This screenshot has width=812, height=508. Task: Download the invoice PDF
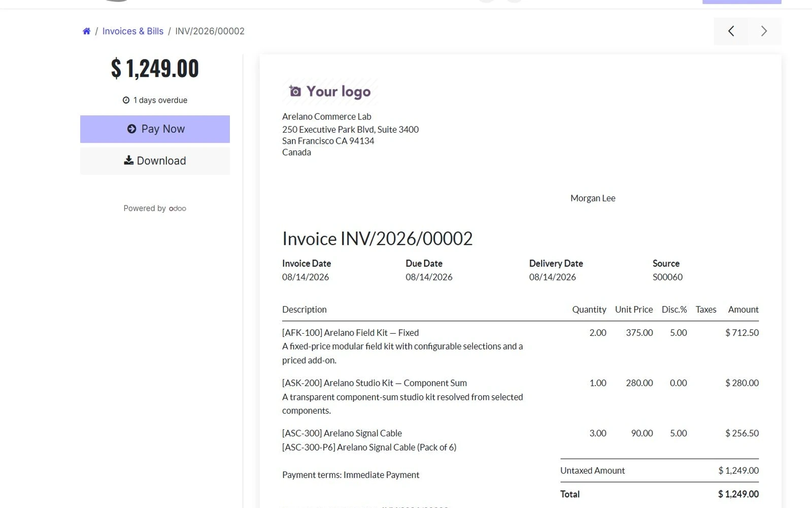[x=155, y=161]
